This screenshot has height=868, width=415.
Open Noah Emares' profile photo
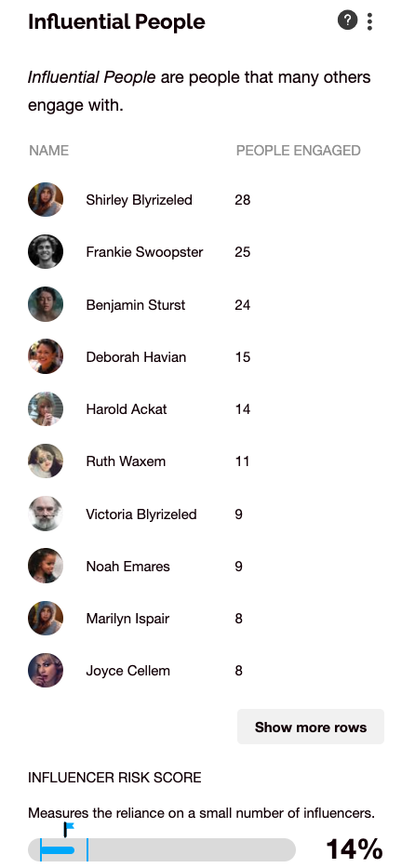(46, 566)
